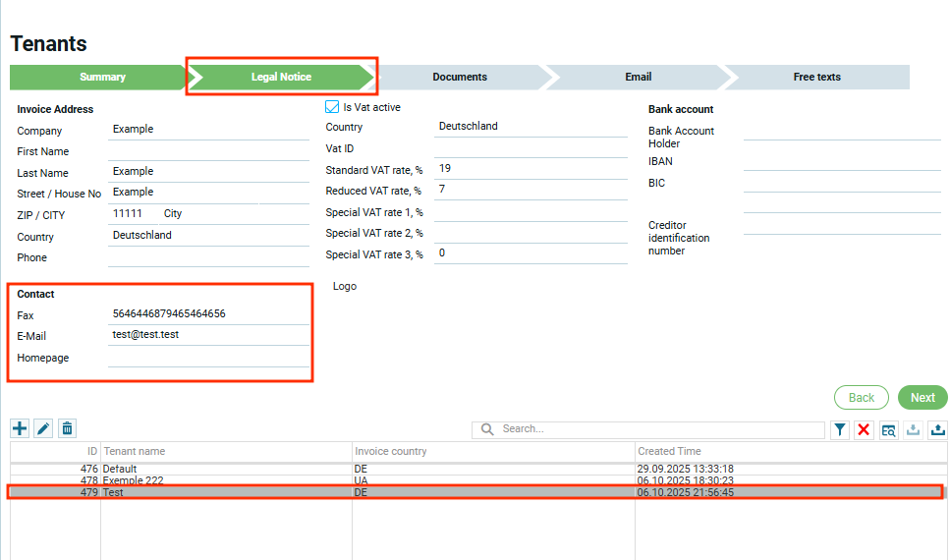Open the advanced search icon next to red X
950x560 pixels.
pyautogui.click(x=888, y=429)
